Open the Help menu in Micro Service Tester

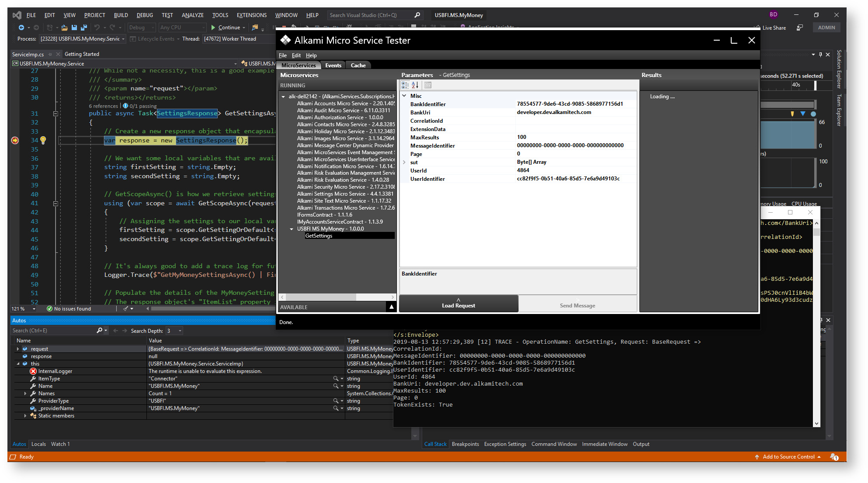(311, 55)
